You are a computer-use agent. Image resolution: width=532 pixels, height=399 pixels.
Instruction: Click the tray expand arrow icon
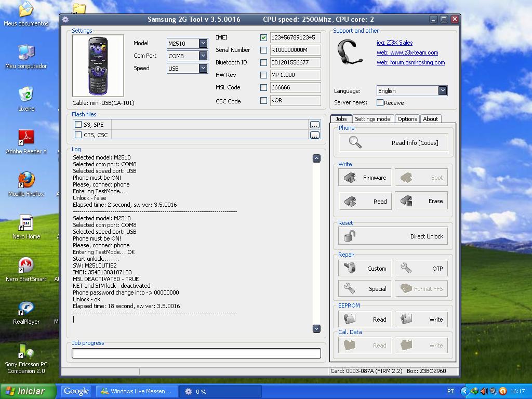click(465, 391)
